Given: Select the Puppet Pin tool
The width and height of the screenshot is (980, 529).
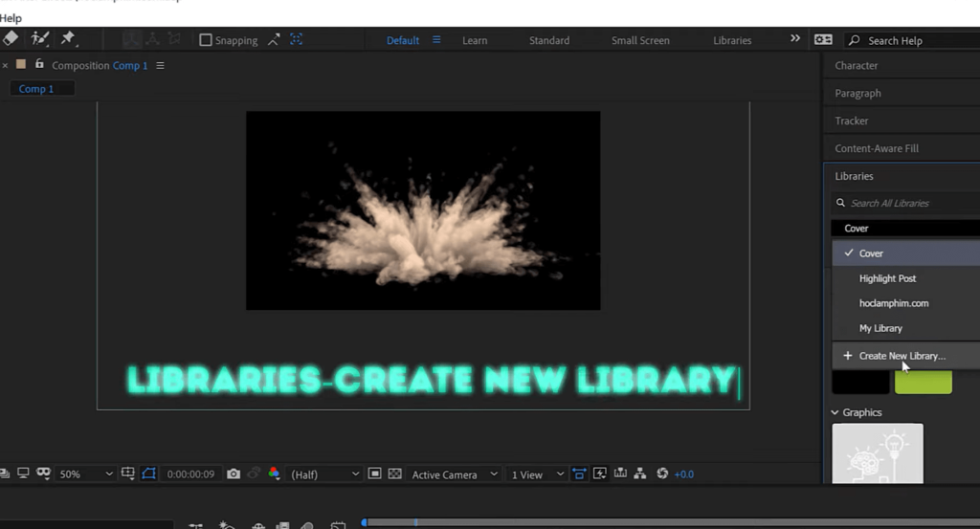Looking at the screenshot, I should 68,38.
